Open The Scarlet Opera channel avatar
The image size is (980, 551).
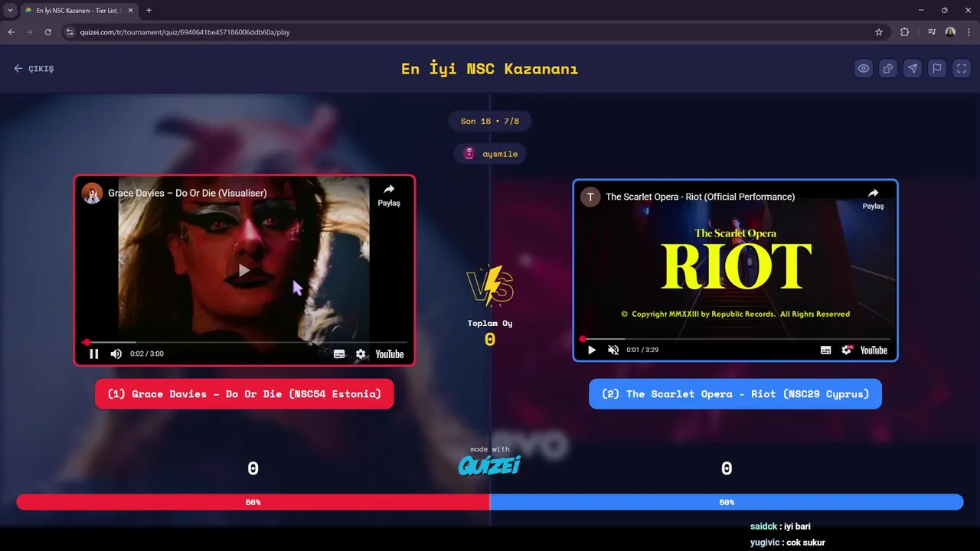click(x=590, y=197)
